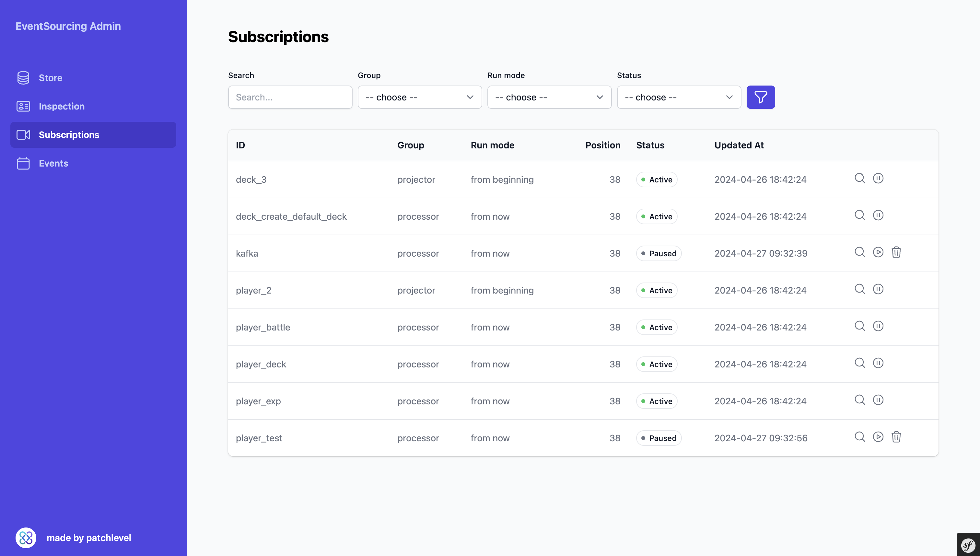Pause the player_exp subscription
Screen dimensions: 980x556
coord(878,400)
